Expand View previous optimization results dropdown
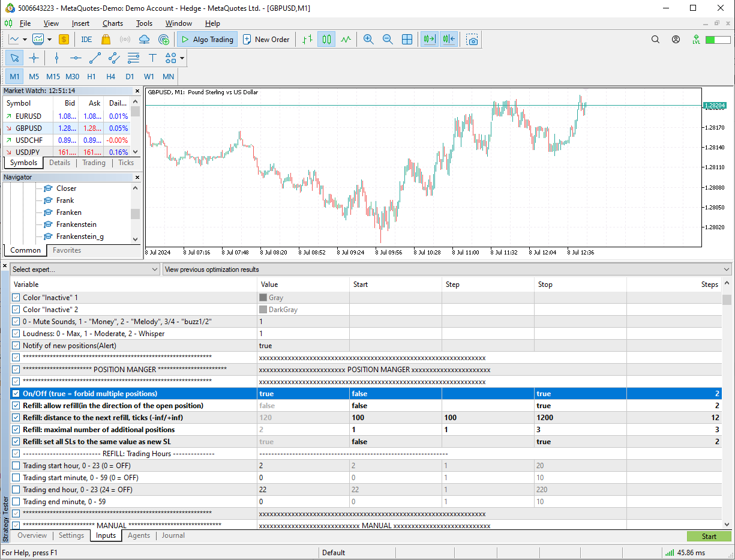 point(447,269)
